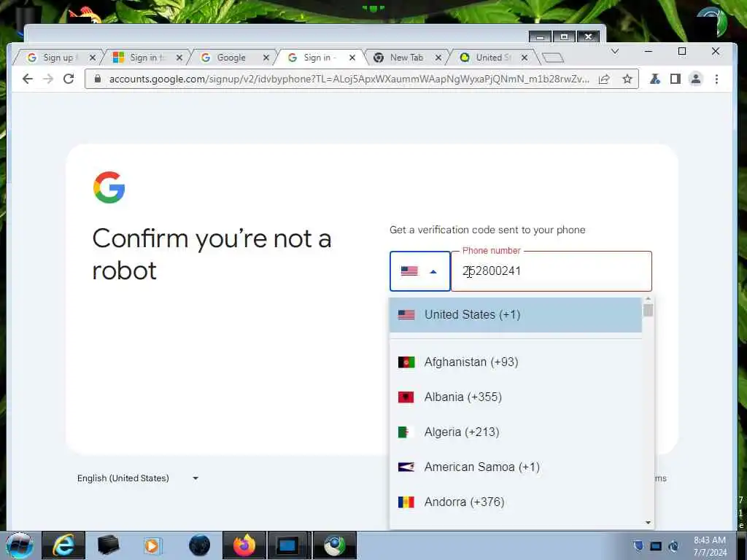Click country list scroll down arrow

(x=648, y=522)
